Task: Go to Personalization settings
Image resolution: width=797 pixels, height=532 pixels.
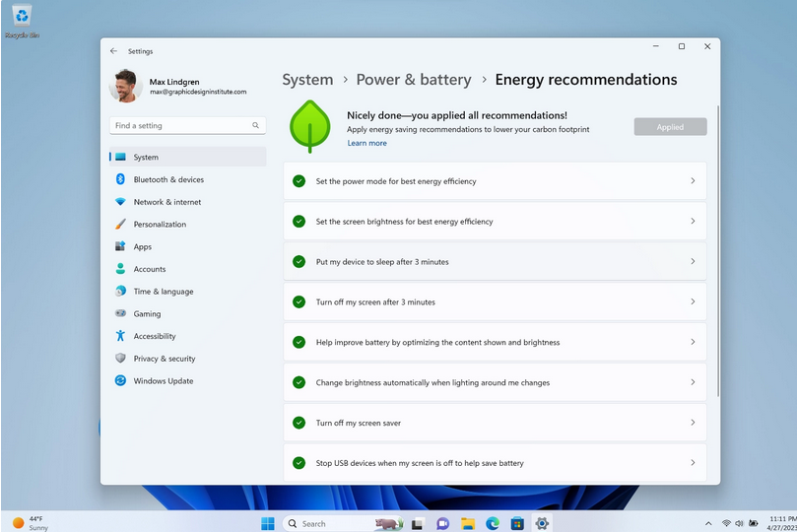Action: click(187, 224)
